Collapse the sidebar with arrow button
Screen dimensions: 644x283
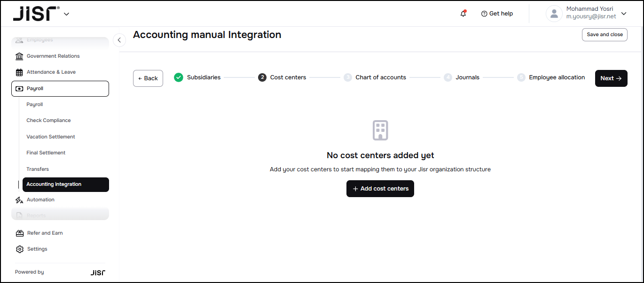point(119,40)
